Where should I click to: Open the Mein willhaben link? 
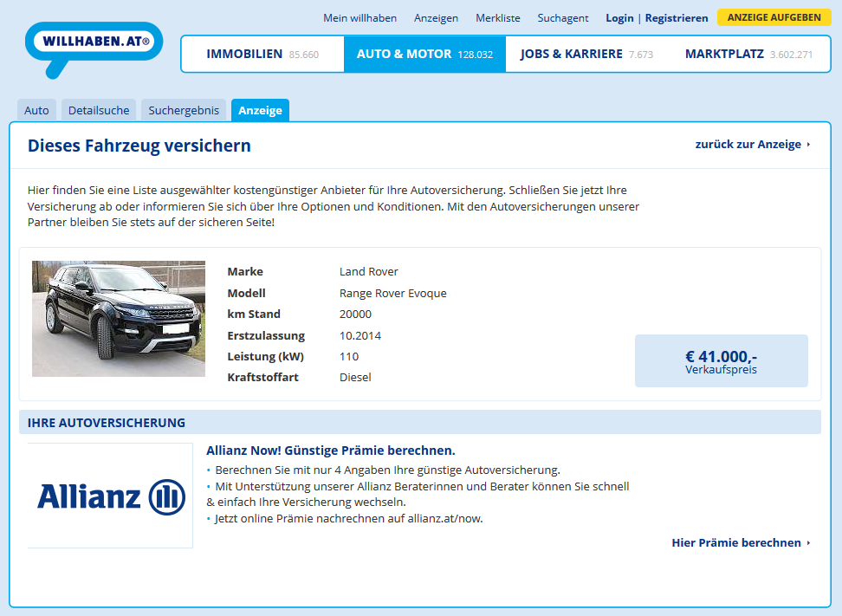pos(359,17)
